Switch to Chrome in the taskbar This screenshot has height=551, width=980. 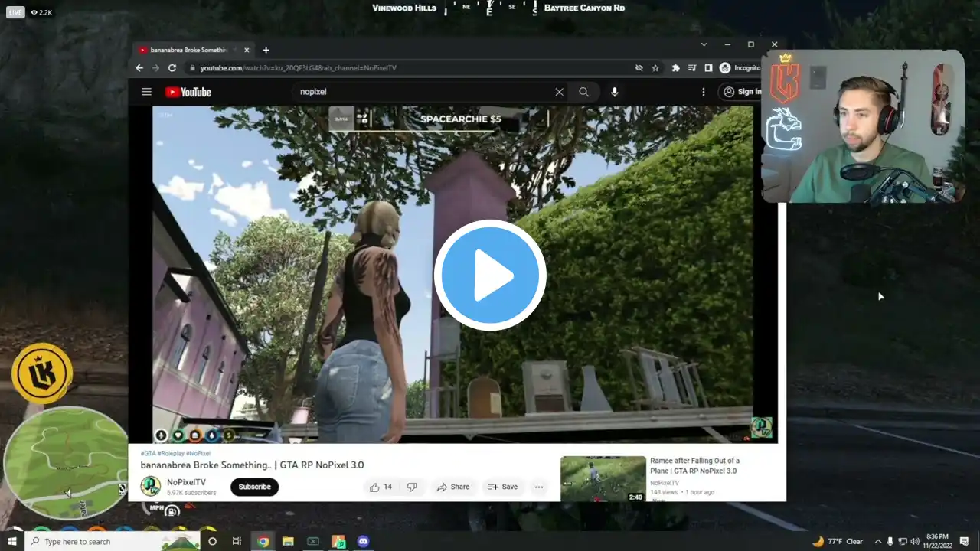(263, 541)
